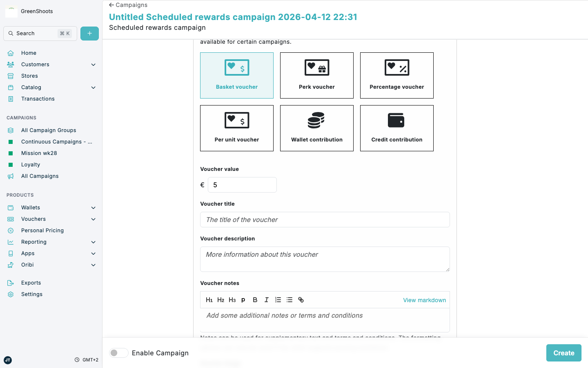The width and height of the screenshot is (588, 368).
Task: Set paragraph format in notes toolbar
Action: click(243, 300)
